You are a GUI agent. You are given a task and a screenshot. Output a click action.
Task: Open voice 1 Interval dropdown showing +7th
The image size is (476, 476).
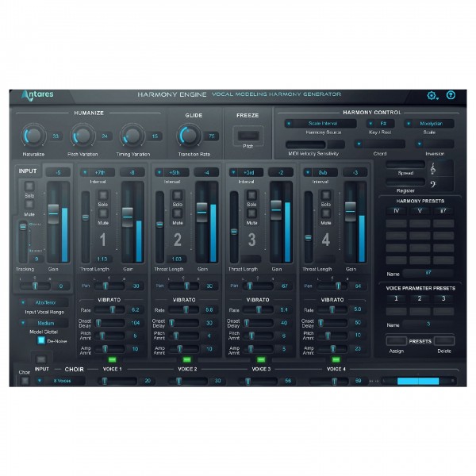pyautogui.click(x=98, y=172)
